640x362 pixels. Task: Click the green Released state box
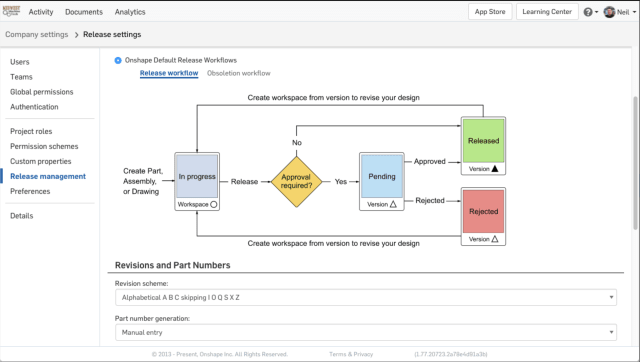[483, 141]
